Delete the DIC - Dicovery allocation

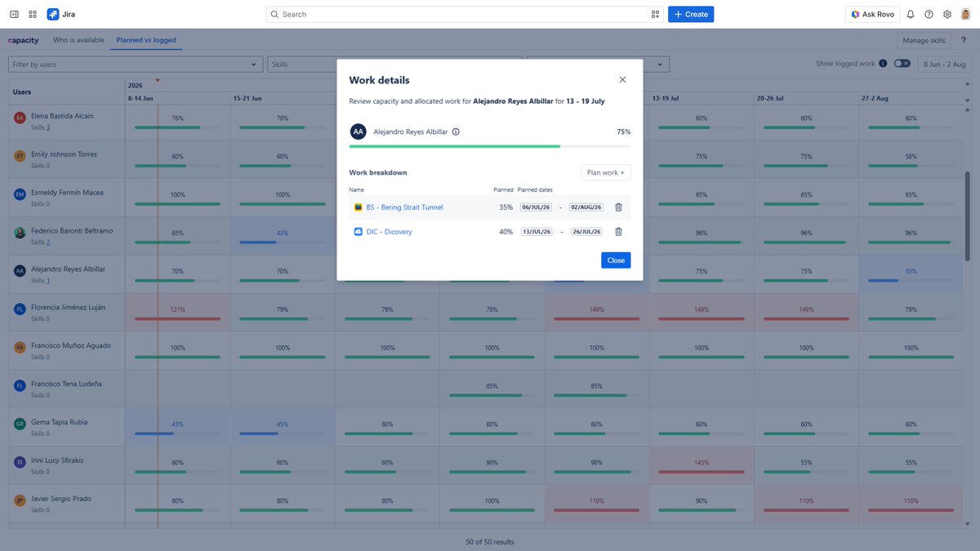click(618, 232)
